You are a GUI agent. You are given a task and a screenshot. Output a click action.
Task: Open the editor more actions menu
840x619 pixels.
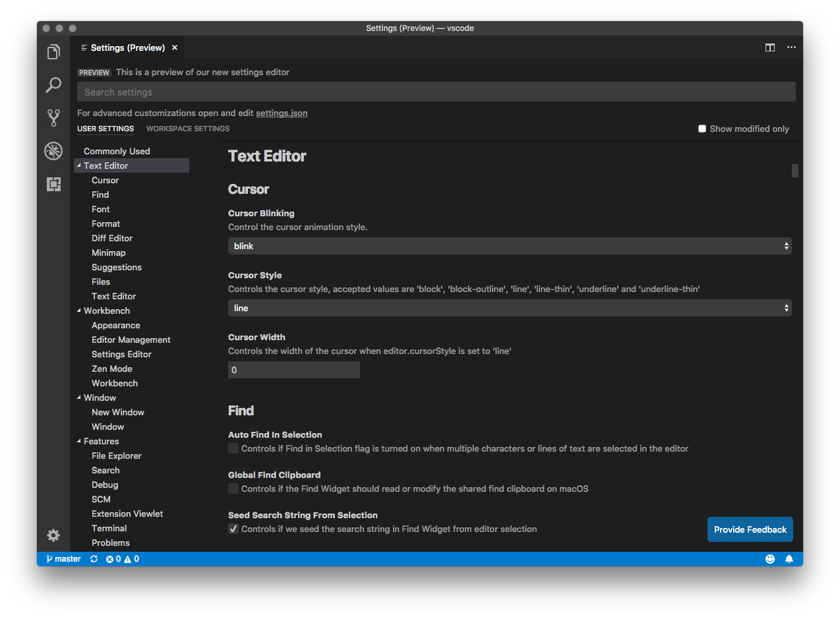(791, 47)
